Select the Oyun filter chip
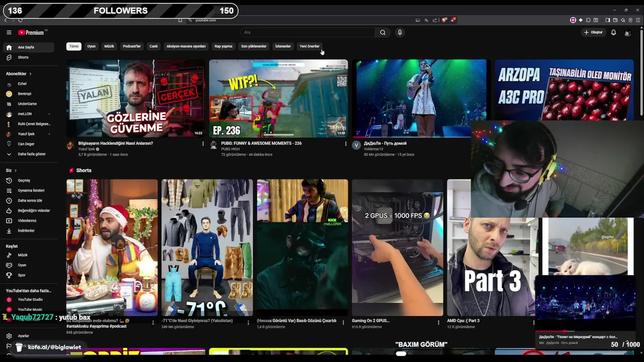 (x=91, y=46)
